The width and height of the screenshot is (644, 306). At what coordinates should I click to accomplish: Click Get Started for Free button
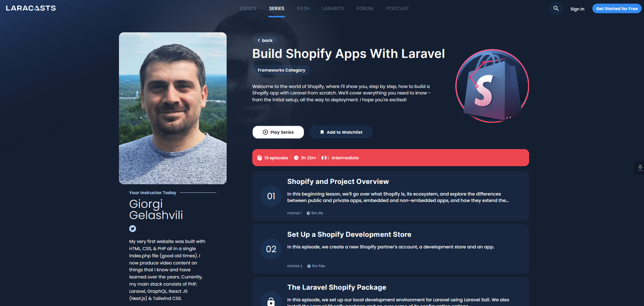pyautogui.click(x=617, y=9)
